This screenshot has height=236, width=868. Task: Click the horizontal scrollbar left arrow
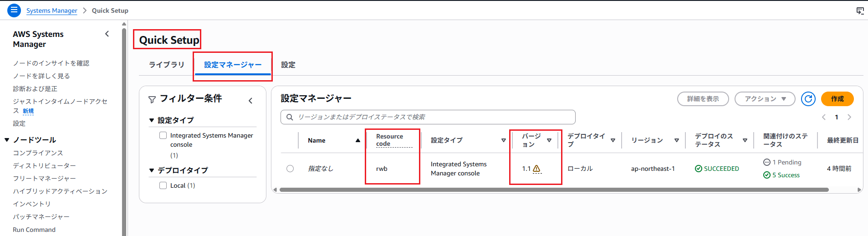(x=275, y=190)
